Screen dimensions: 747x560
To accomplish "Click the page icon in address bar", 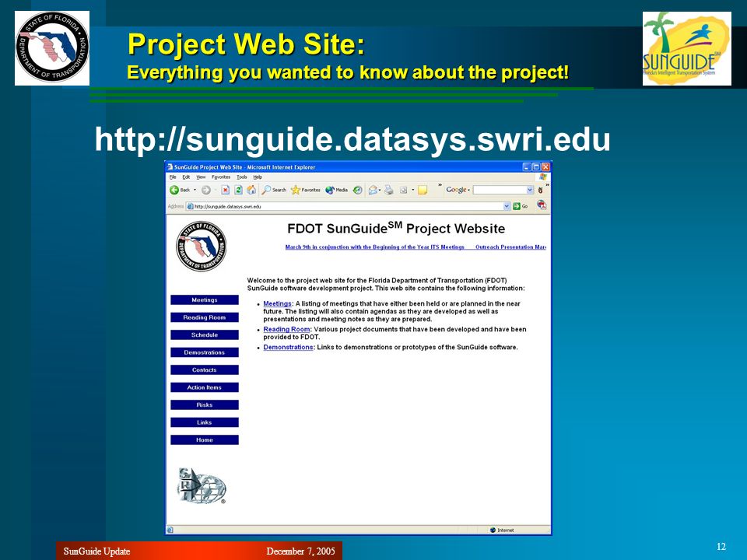I will coord(190,206).
